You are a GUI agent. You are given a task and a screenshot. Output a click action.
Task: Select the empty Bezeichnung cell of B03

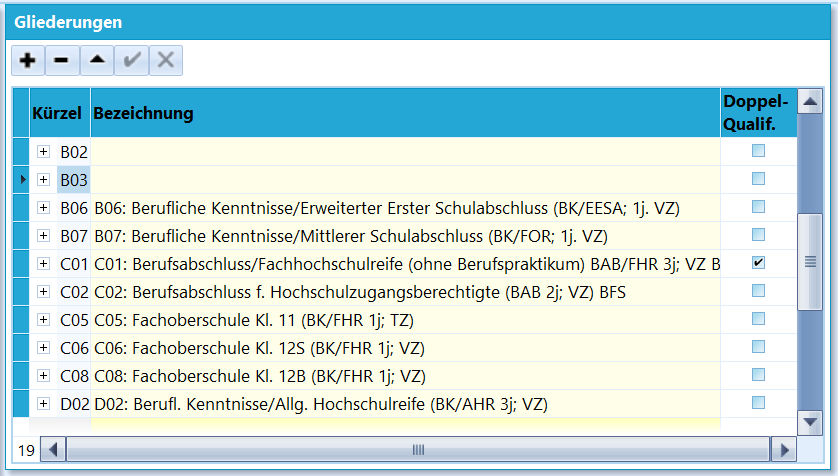click(x=406, y=180)
